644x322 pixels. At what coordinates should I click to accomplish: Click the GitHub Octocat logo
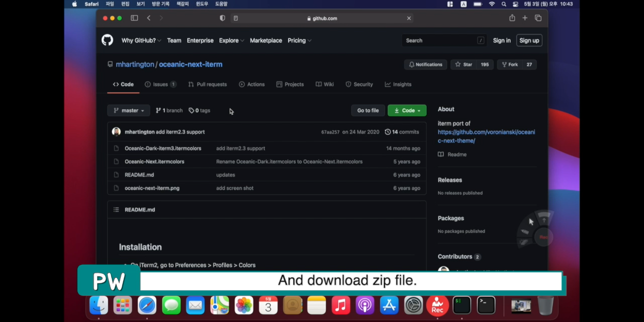pyautogui.click(x=107, y=40)
